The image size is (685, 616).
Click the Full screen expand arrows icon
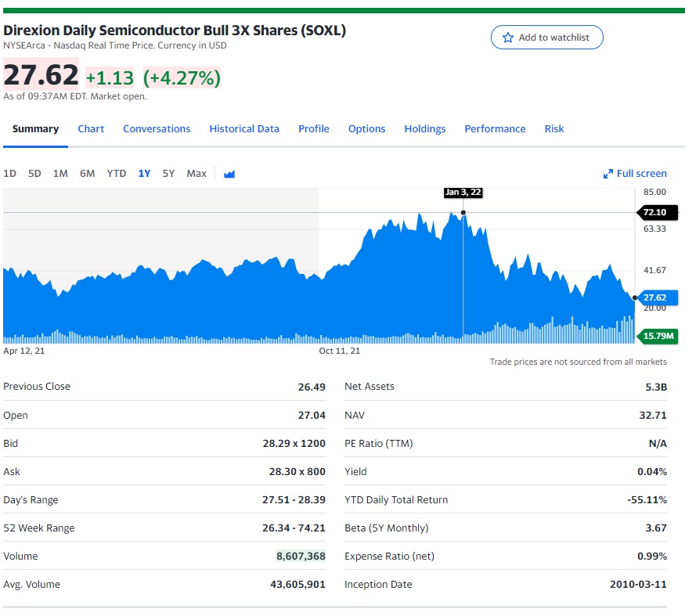click(607, 174)
